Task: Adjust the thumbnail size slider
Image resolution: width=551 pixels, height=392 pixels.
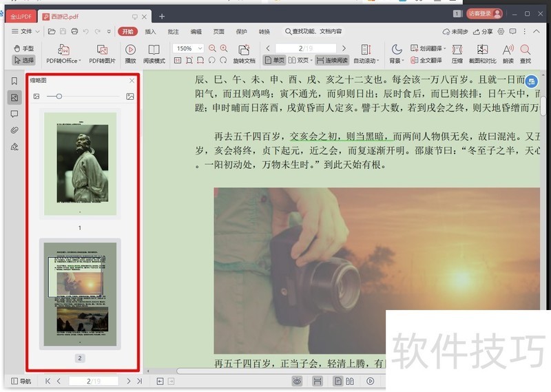Action: 59,96
